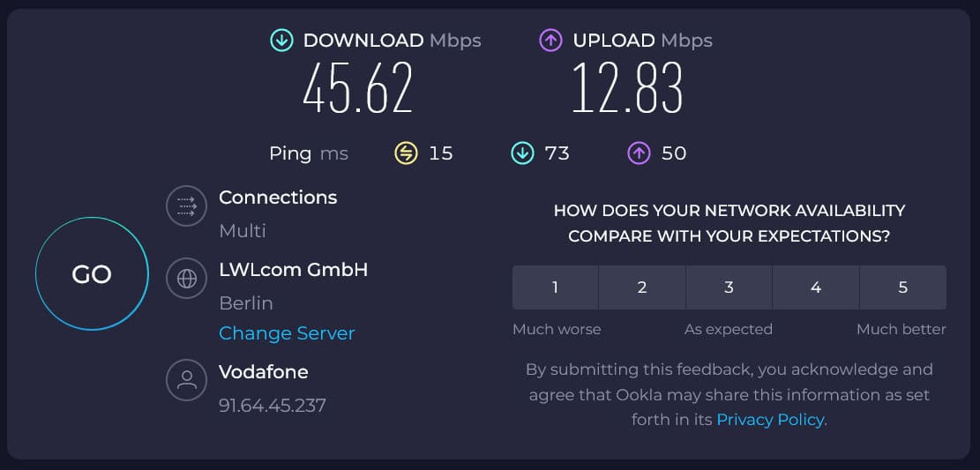
Task: Open the Privacy Policy link
Action: [x=770, y=420]
